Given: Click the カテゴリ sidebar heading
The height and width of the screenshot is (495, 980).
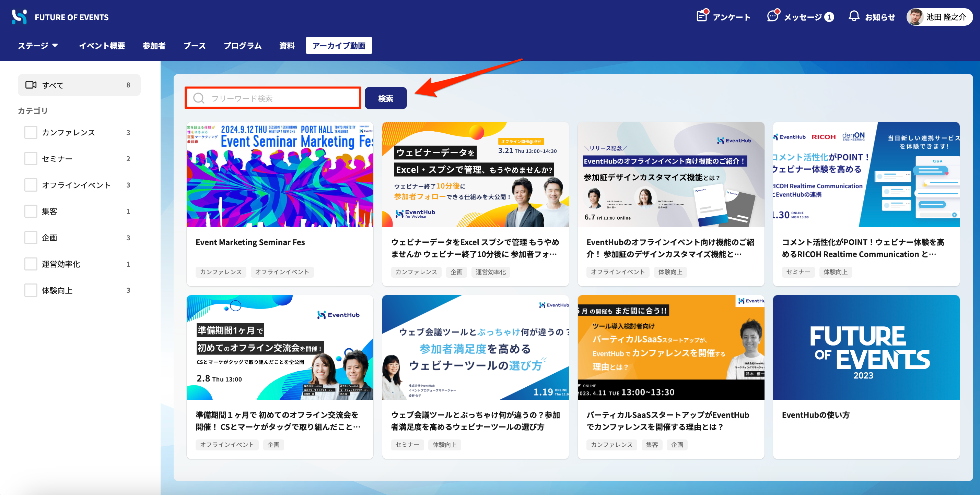Looking at the screenshot, I should pyautogui.click(x=33, y=111).
